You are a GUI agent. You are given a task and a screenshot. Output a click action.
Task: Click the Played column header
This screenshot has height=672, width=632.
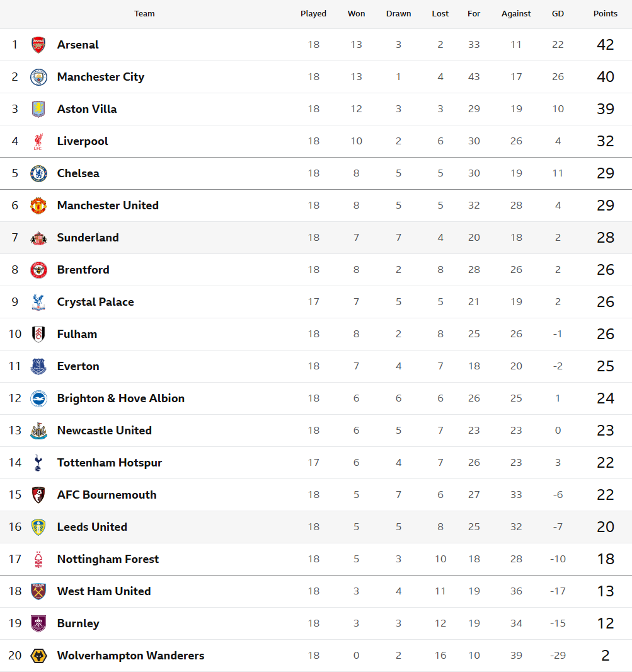point(313,14)
